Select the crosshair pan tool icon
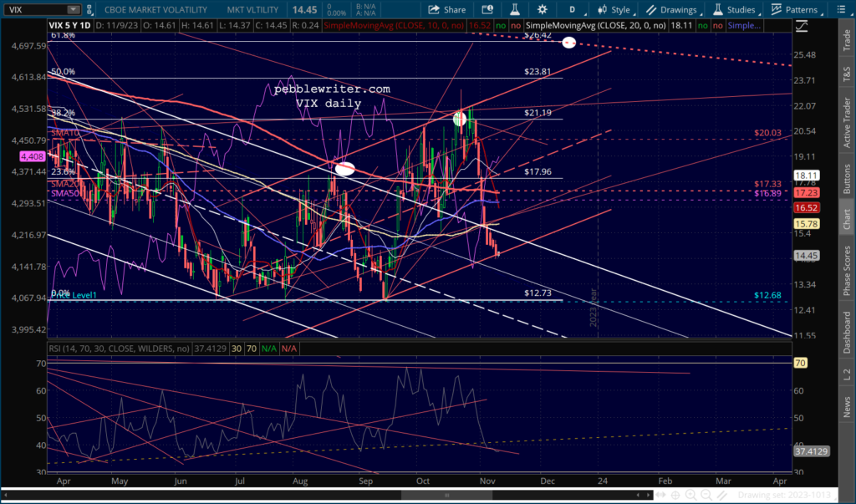Viewport: 856px width, 504px height. pyautogui.click(x=675, y=496)
